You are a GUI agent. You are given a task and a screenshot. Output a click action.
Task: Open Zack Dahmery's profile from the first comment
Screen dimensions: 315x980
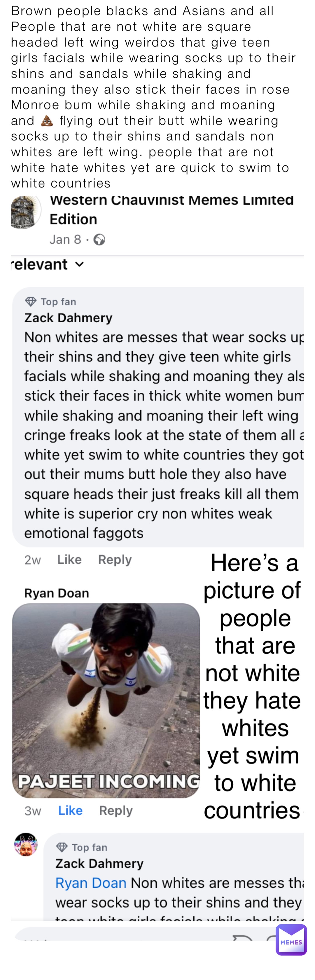tap(68, 318)
